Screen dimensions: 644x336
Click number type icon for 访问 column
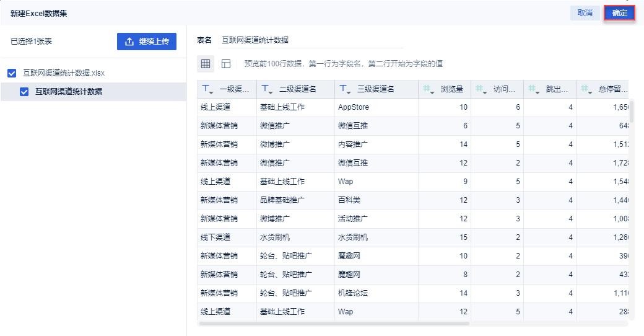(481, 89)
